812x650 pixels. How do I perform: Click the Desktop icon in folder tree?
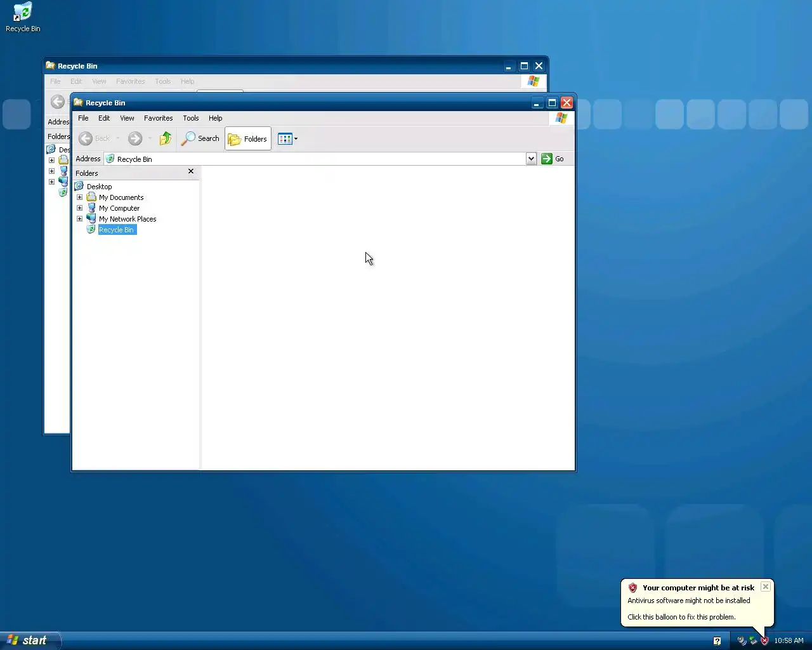[79, 187]
